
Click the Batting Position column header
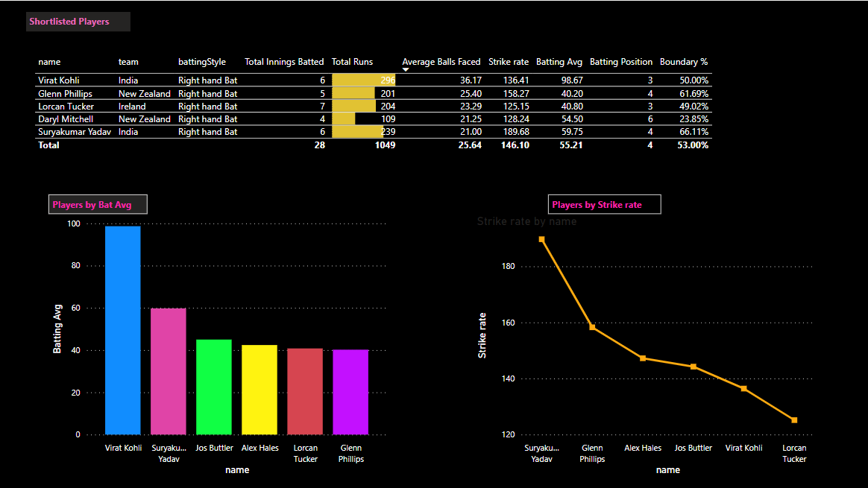pyautogui.click(x=621, y=62)
